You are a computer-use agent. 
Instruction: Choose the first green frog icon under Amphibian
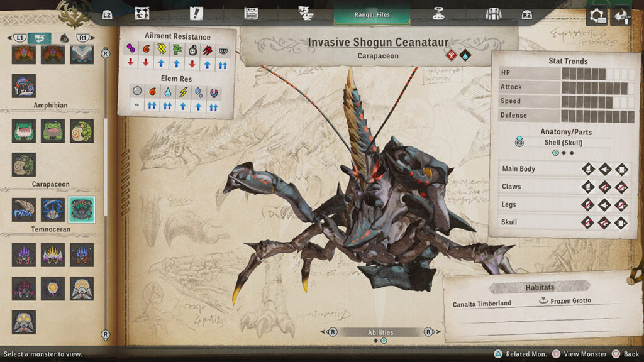(x=24, y=131)
